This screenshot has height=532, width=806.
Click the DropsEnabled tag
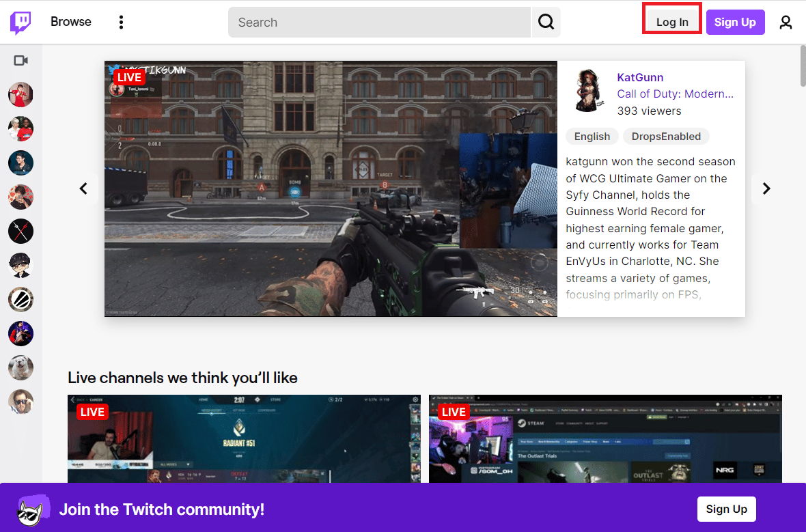[665, 136]
